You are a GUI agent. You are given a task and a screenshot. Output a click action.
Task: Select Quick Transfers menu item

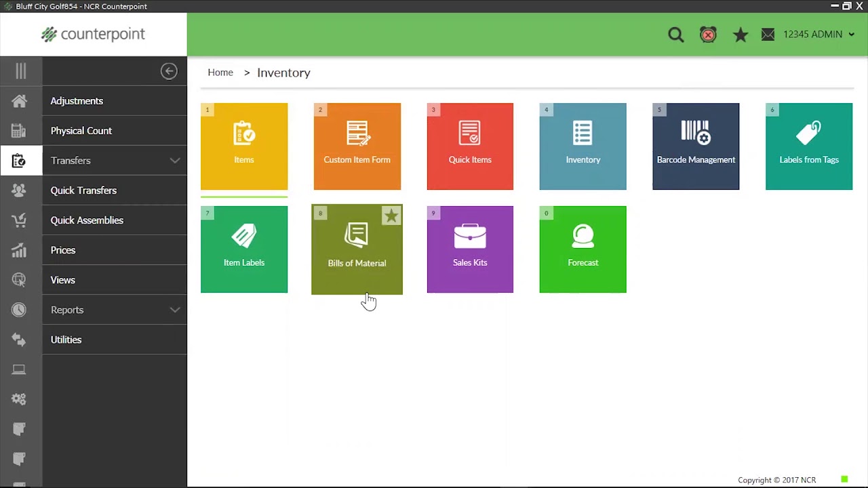(x=115, y=190)
